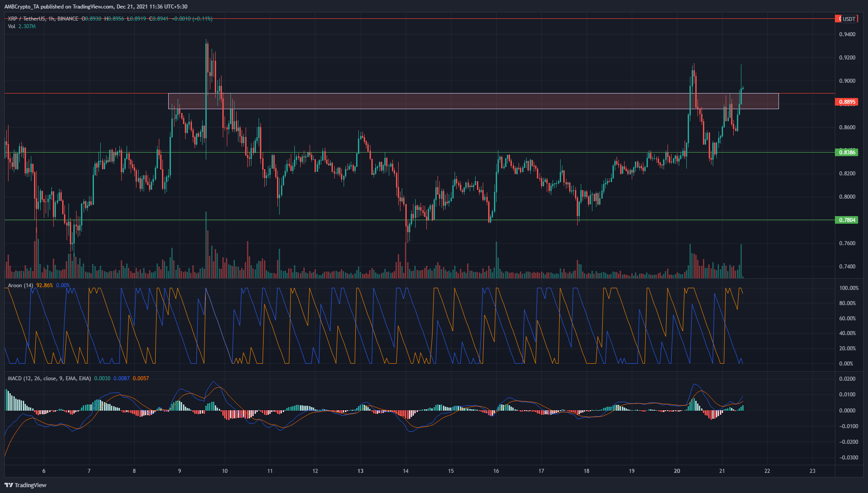This screenshot has height=493, width=868.
Task: Click the Aroon 60.00% axis value
Action: tap(847, 319)
